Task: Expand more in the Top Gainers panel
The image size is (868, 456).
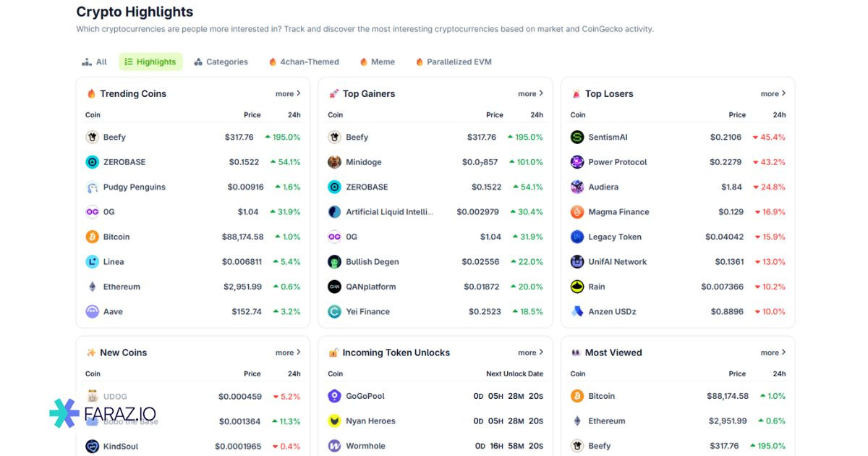Action: (x=530, y=94)
